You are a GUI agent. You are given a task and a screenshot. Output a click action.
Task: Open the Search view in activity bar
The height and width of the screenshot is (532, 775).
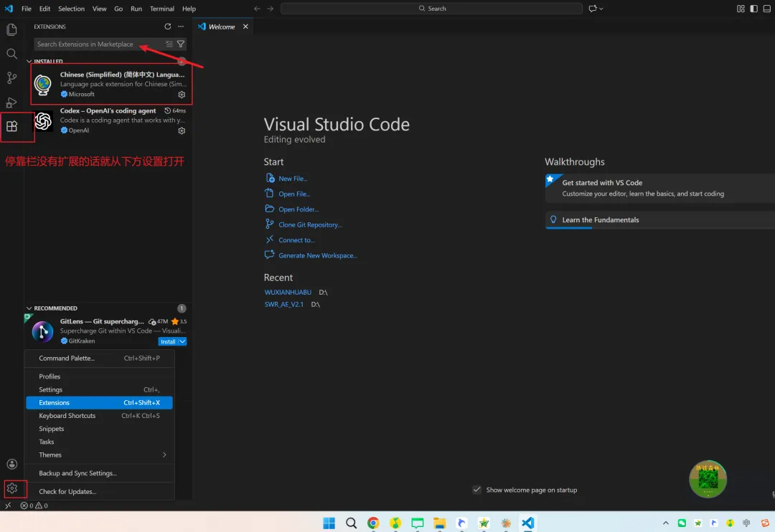click(12, 53)
